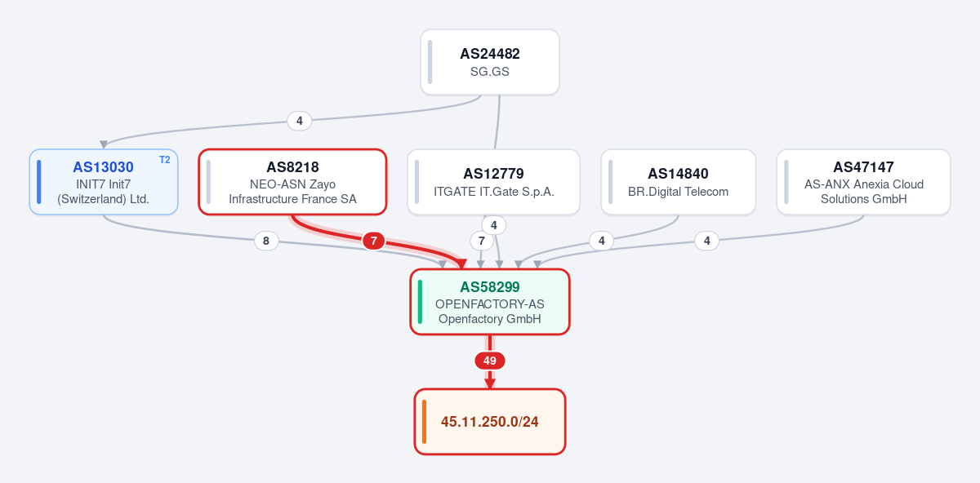980x483 pixels.
Task: Click the green bar on AS58299
Action: point(421,302)
